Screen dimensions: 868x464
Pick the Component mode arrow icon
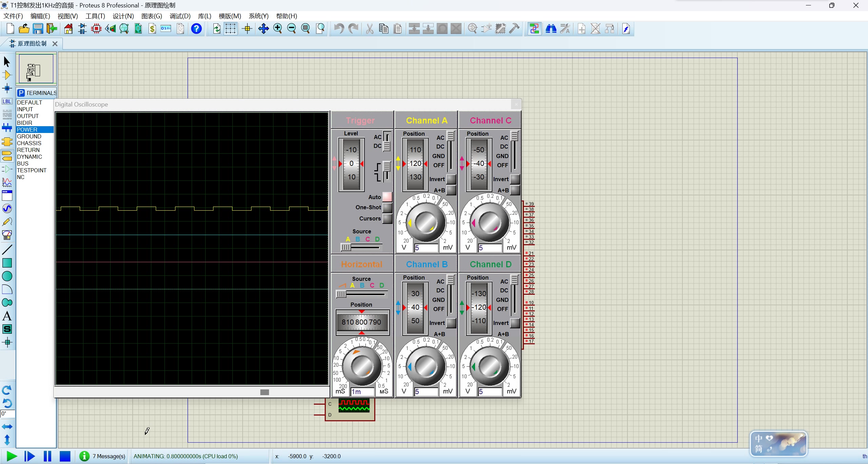pos(7,75)
